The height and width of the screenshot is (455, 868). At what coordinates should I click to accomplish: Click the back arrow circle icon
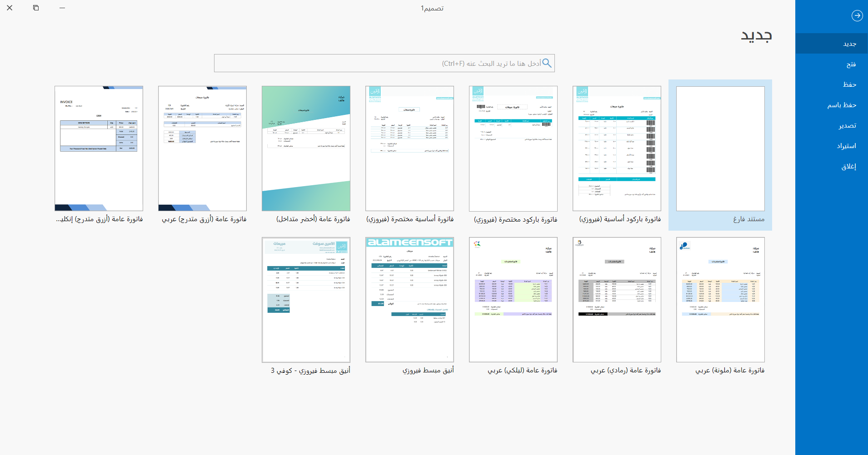(x=857, y=16)
